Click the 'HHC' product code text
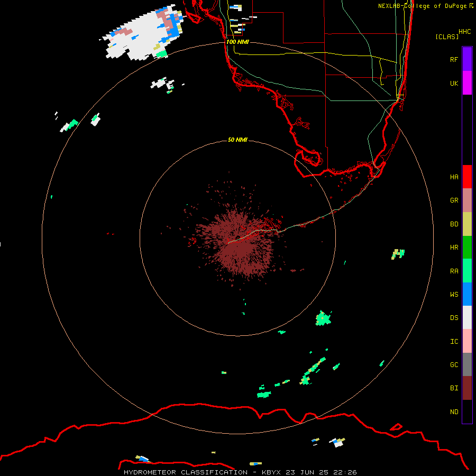Image resolution: width=476 pixels, height=476 pixels. 464,32
